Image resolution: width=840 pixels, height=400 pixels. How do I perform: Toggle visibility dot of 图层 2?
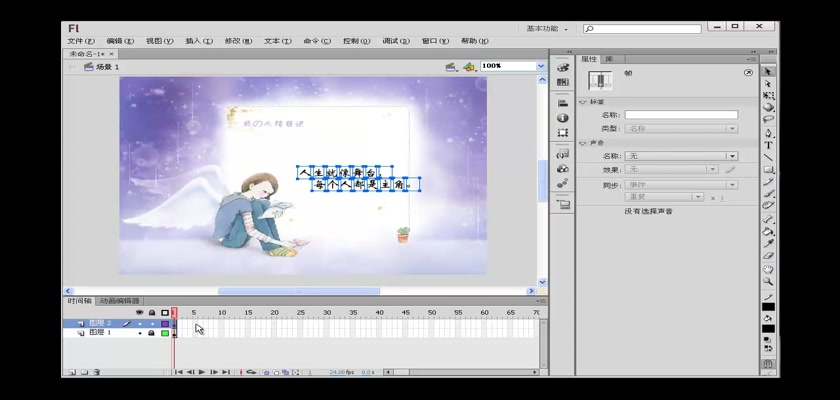pos(140,323)
